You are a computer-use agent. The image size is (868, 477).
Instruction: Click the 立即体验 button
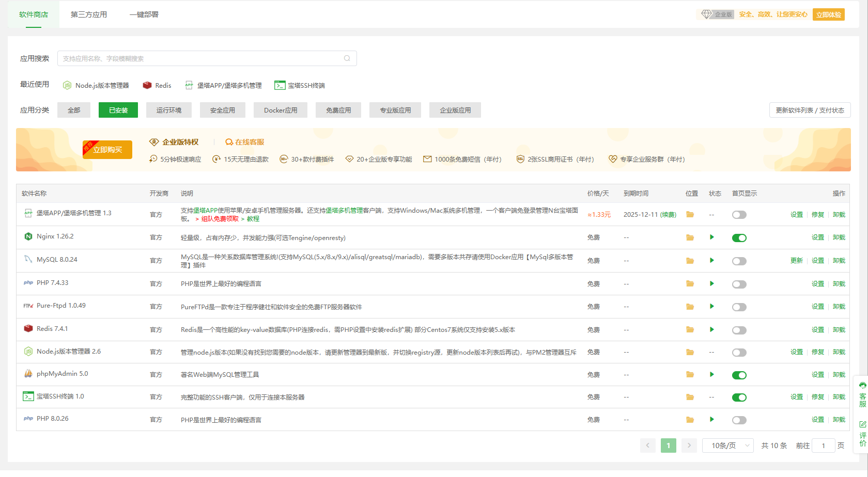coord(829,14)
